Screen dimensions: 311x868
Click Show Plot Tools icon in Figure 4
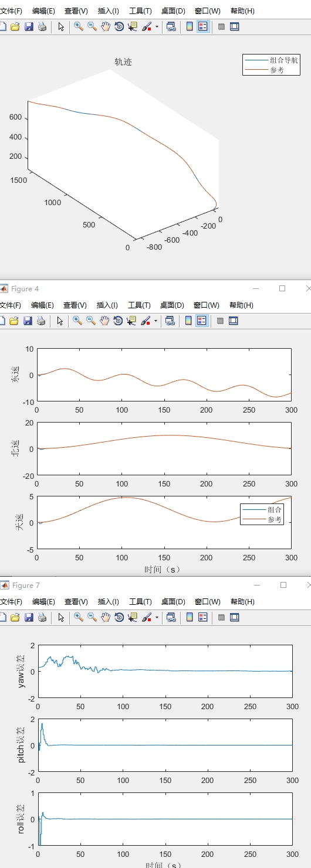[234, 321]
